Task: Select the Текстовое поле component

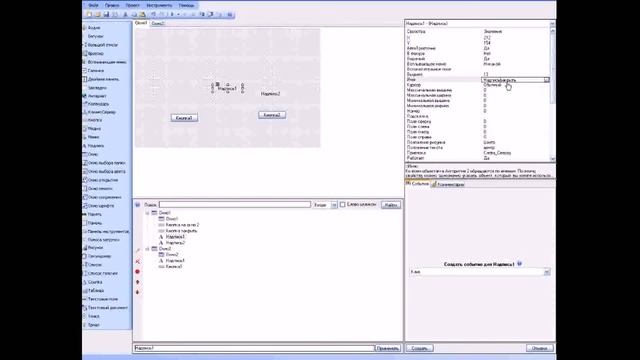Action: click(102, 299)
